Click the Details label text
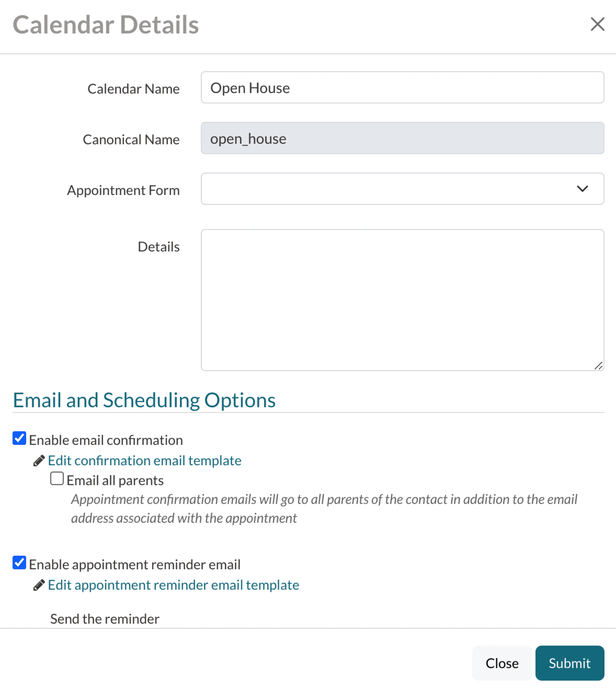Image resolution: width=616 pixels, height=689 pixels. (158, 247)
